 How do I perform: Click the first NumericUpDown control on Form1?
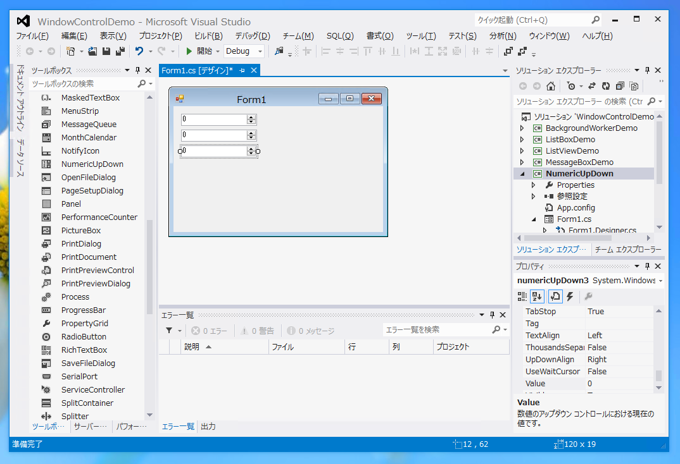(x=219, y=119)
